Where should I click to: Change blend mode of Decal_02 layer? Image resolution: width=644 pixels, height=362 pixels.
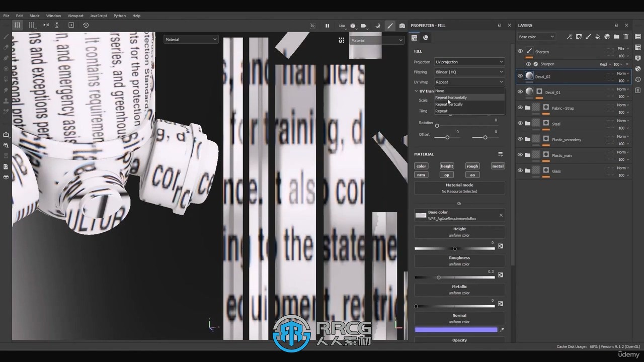(x=623, y=74)
